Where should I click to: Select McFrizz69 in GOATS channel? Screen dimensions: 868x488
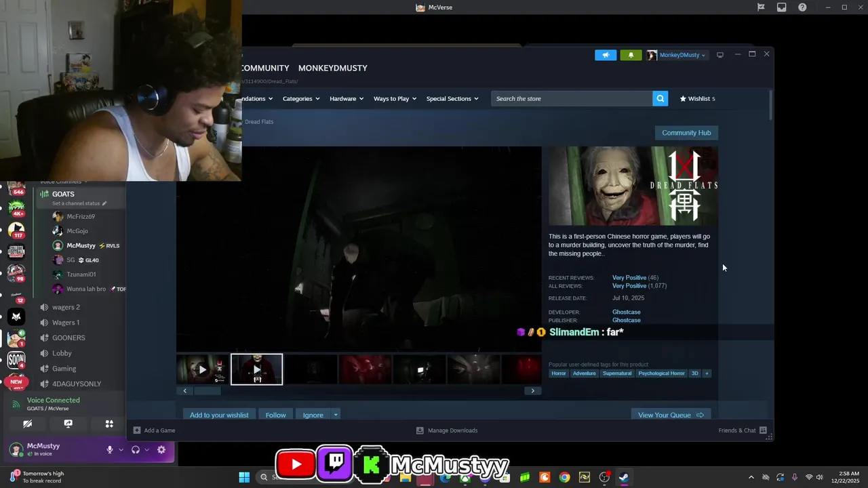pyautogui.click(x=80, y=217)
